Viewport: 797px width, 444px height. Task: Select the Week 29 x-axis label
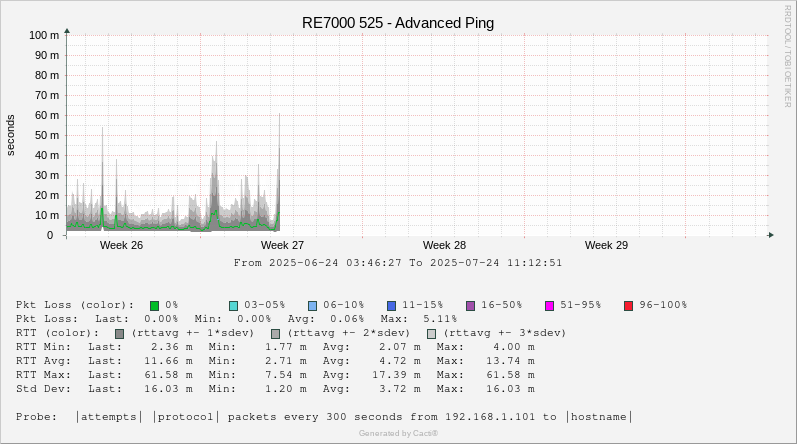(606, 245)
